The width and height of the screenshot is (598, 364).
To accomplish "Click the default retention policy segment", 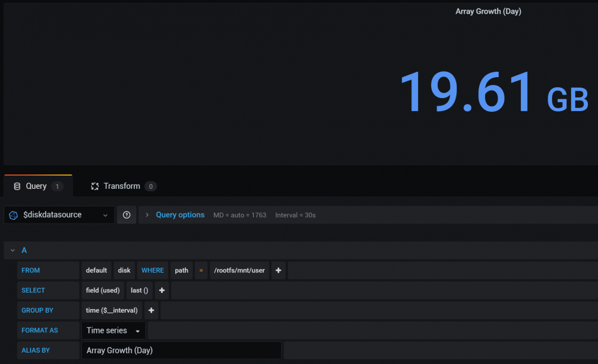I will (96, 270).
